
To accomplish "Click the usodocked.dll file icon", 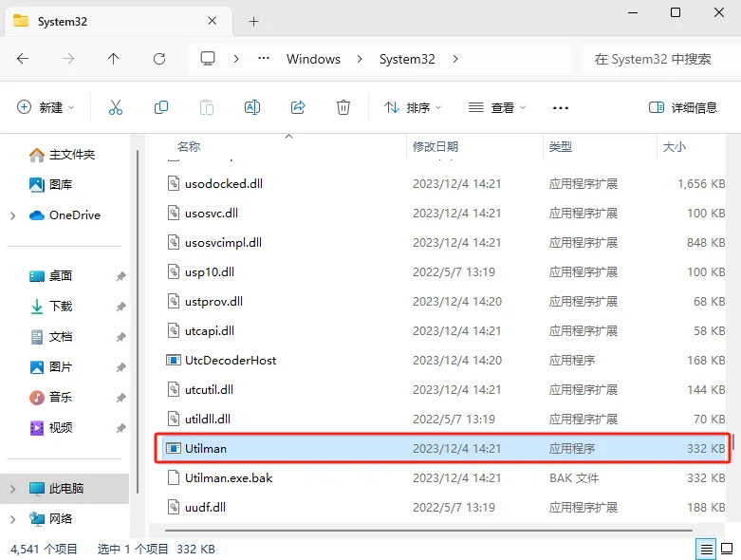I will coord(174,183).
